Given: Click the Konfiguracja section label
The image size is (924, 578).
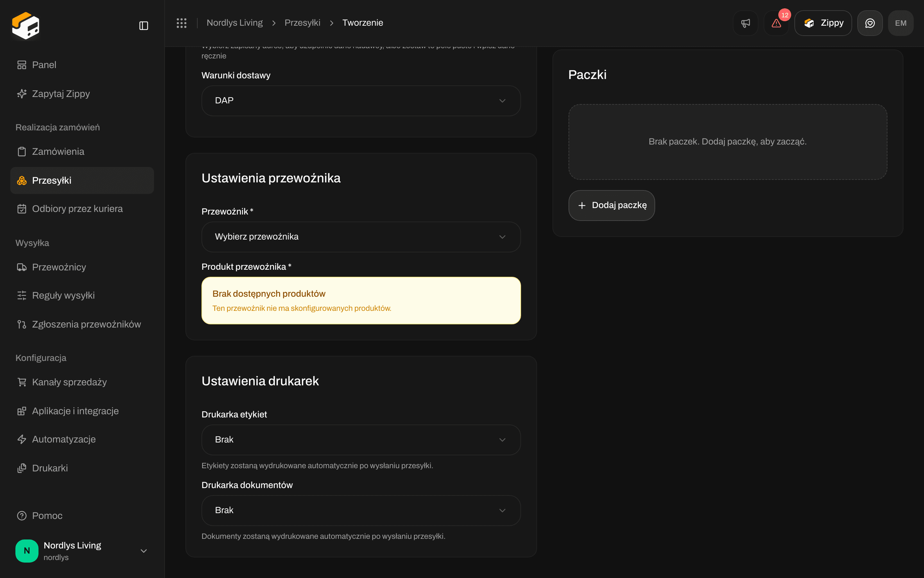Looking at the screenshot, I should coord(41,358).
